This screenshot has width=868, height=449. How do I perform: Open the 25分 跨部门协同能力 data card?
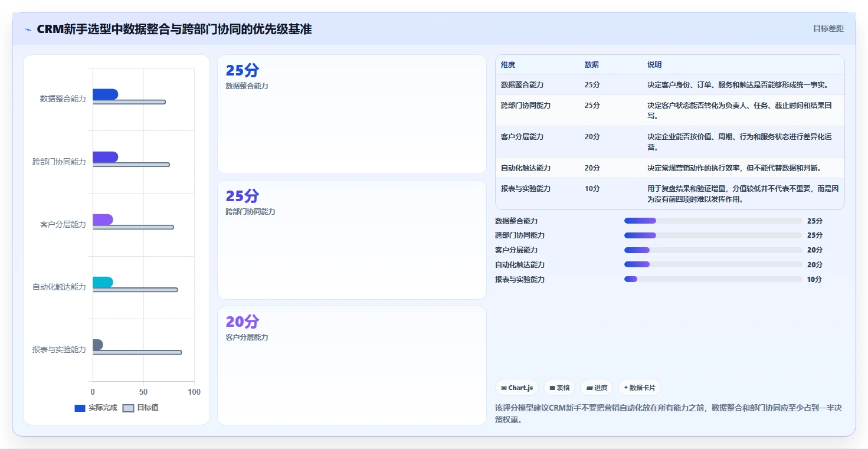(x=352, y=240)
